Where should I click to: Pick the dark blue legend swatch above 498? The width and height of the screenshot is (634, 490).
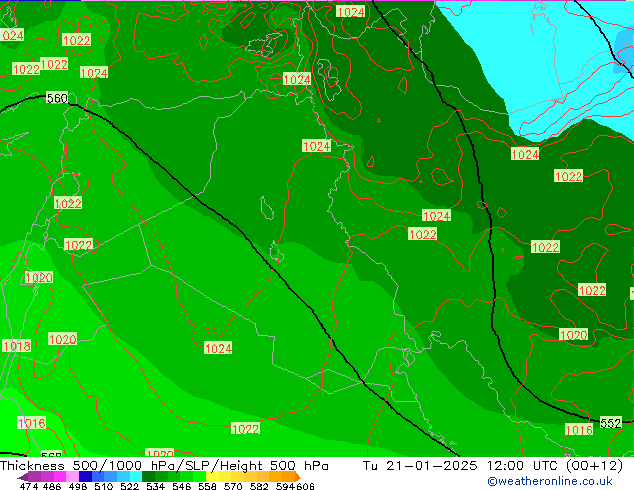pyautogui.click(x=85, y=476)
